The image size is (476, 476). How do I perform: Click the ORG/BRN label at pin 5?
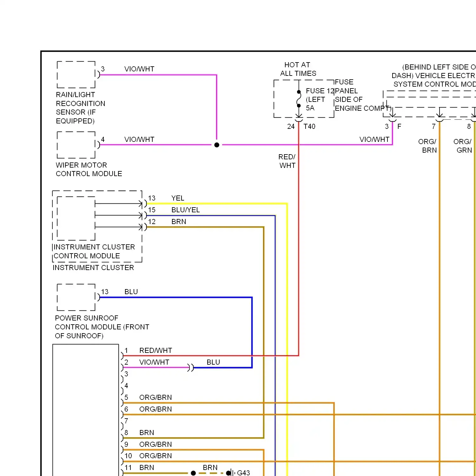(x=155, y=398)
